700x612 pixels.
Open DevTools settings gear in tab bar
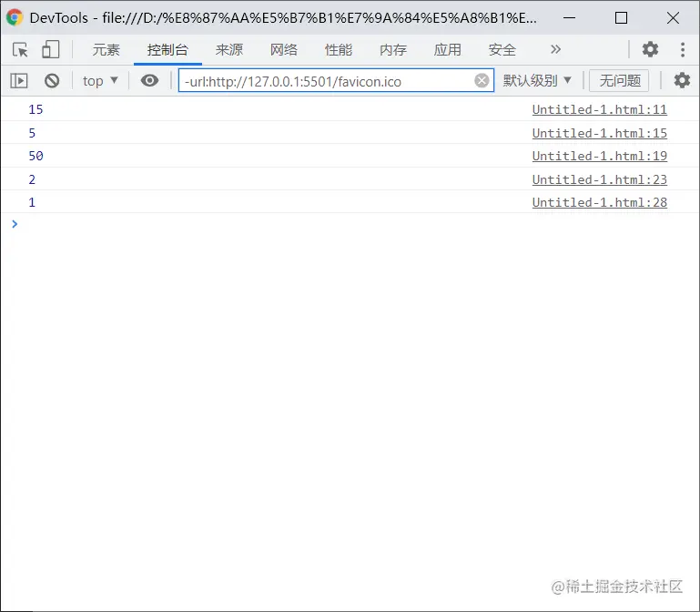click(650, 49)
